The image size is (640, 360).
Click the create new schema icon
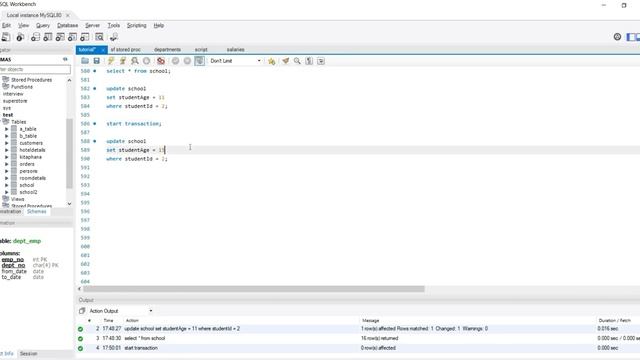pos(36,37)
